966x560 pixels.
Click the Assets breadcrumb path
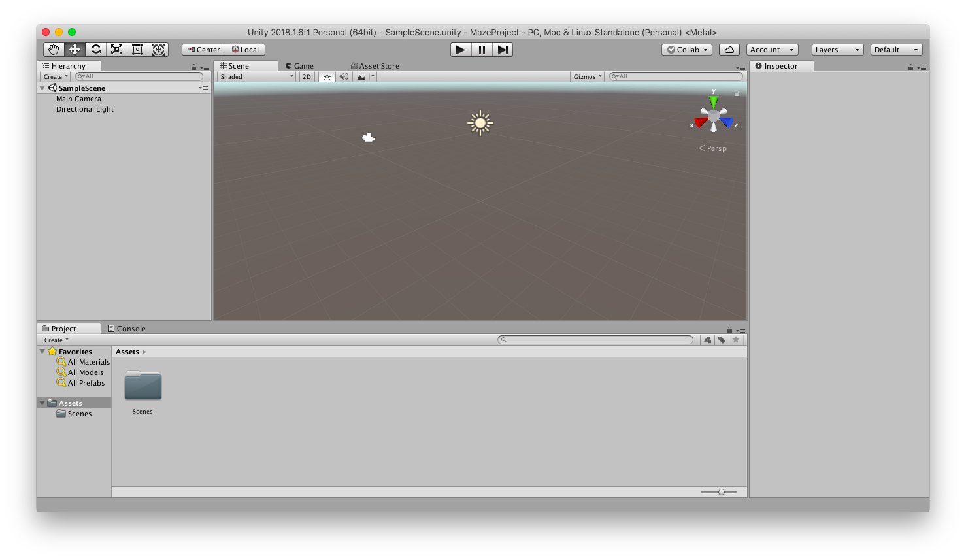tap(127, 352)
